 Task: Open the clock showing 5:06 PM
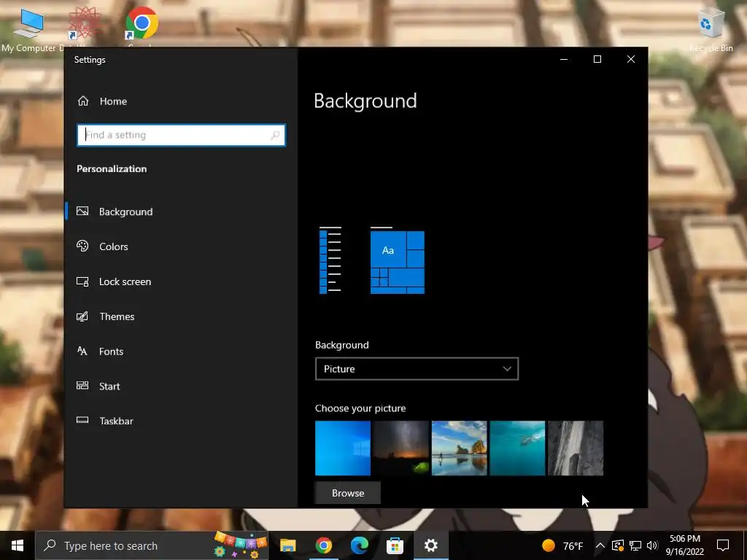[684, 545]
